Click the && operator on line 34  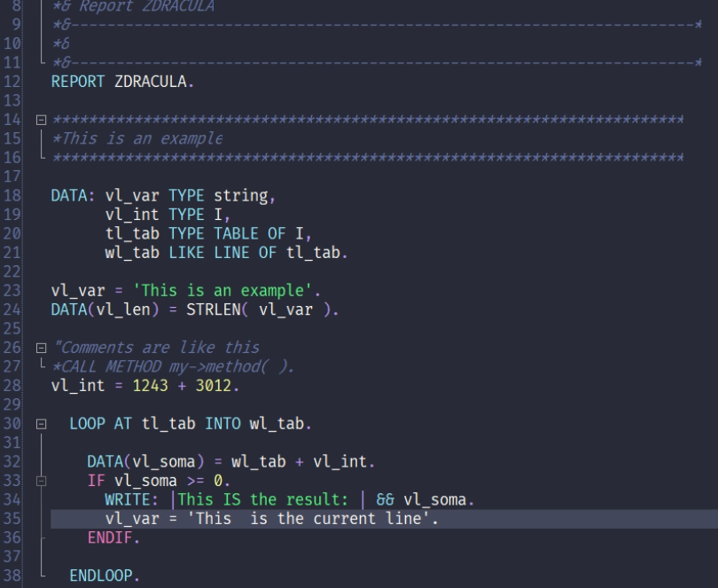(385, 499)
